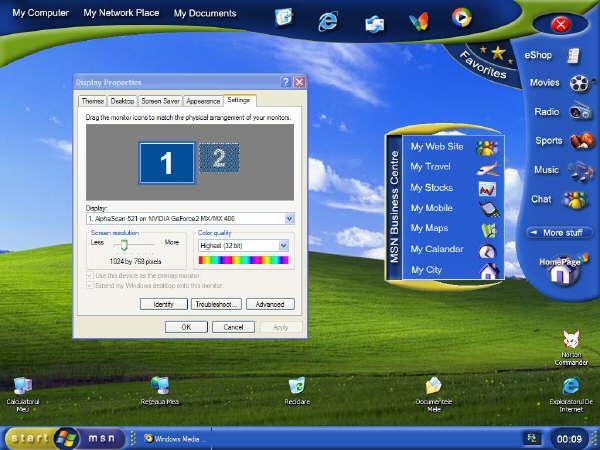
Task: Open the HomePage house icon
Action: coord(562,271)
